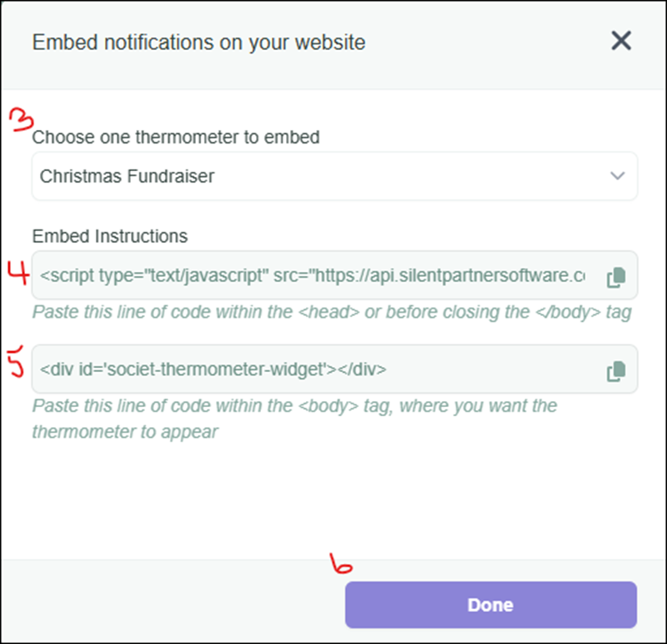The image size is (667, 644).
Task: Click the red handwritten number 4 annotation
Action: [x=18, y=274]
